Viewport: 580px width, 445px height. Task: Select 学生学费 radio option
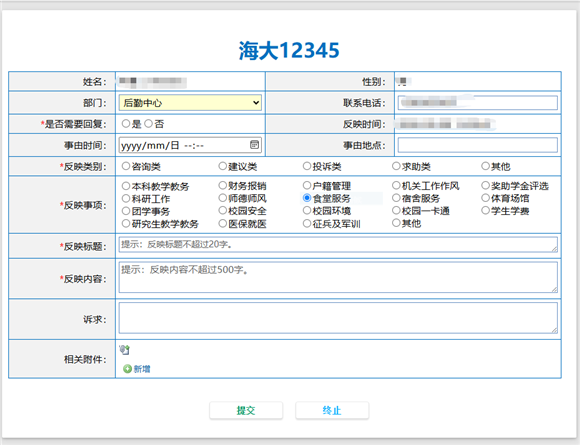click(x=485, y=210)
